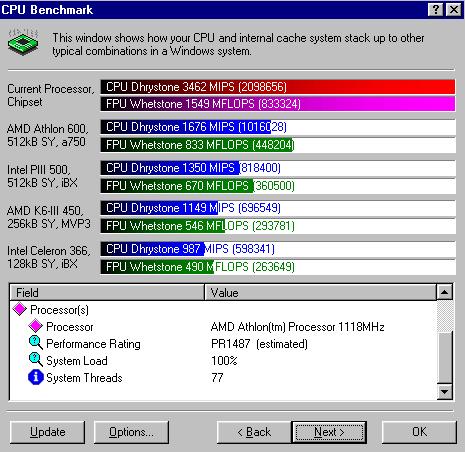Open the Options... dialog
This screenshot has width=465, height=452.
[x=131, y=432]
